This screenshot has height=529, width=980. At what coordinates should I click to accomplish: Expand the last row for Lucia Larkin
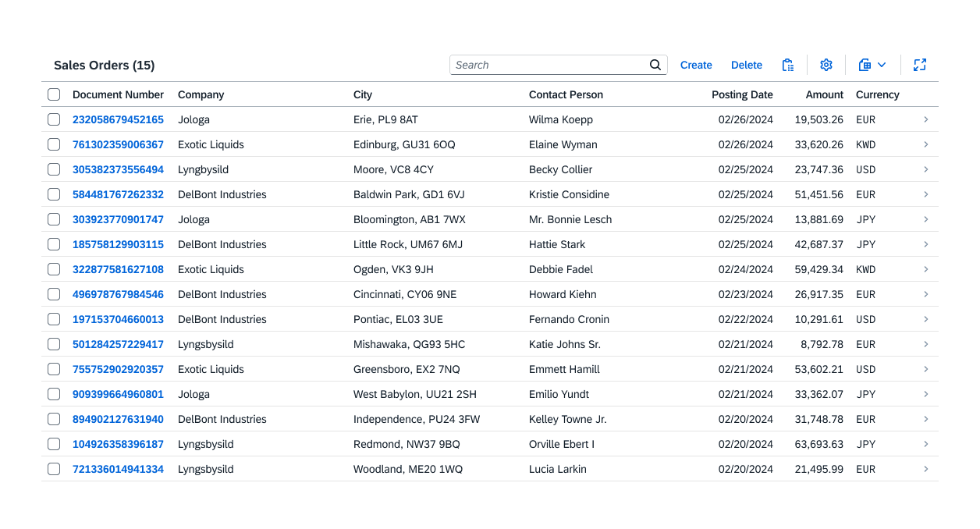click(926, 469)
